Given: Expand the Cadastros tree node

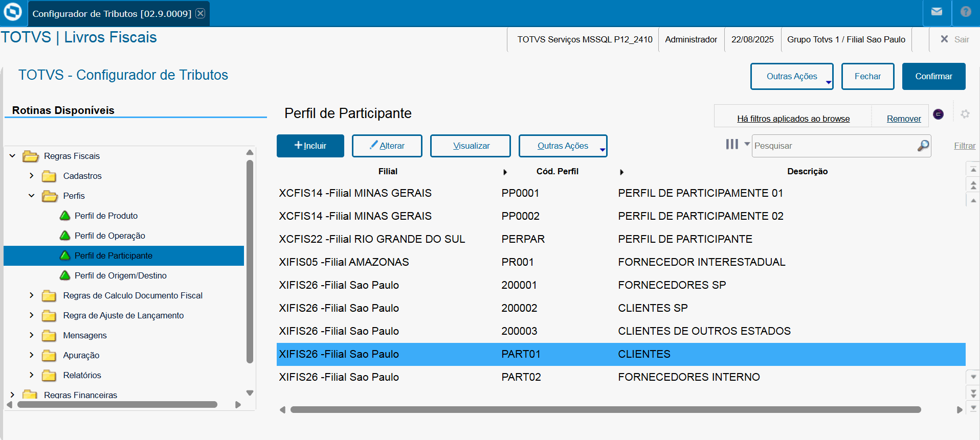Looking at the screenshot, I should pyautogui.click(x=32, y=176).
